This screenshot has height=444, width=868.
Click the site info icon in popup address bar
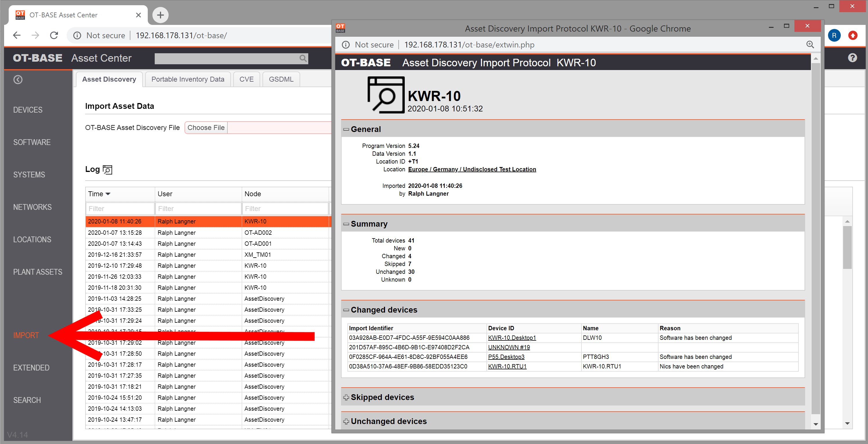(x=346, y=45)
